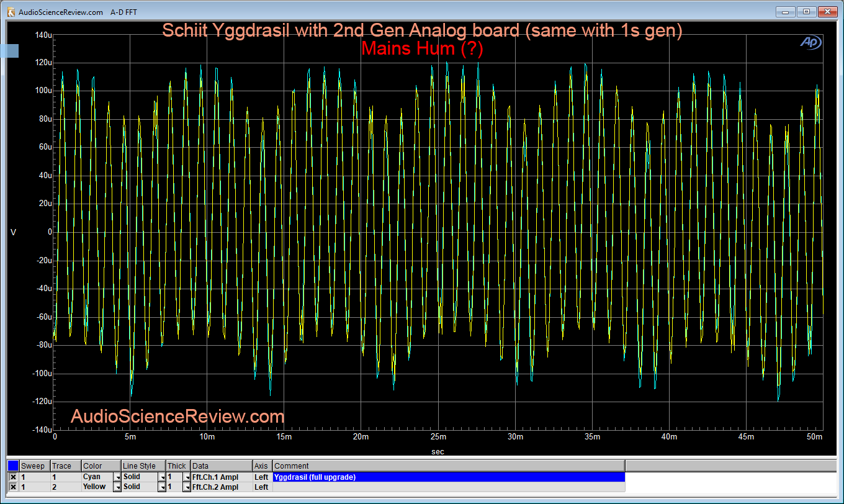
Task: Click the Color column header
Action: [x=101, y=466]
